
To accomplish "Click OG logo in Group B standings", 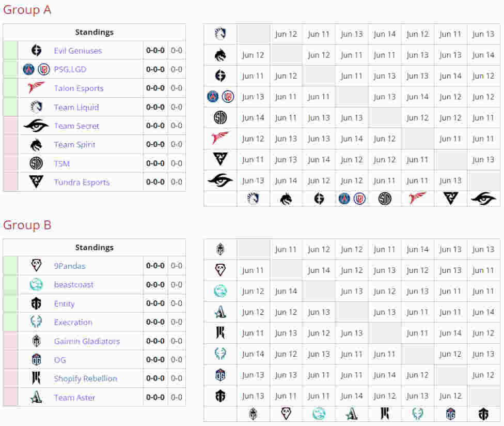I will 36,360.
